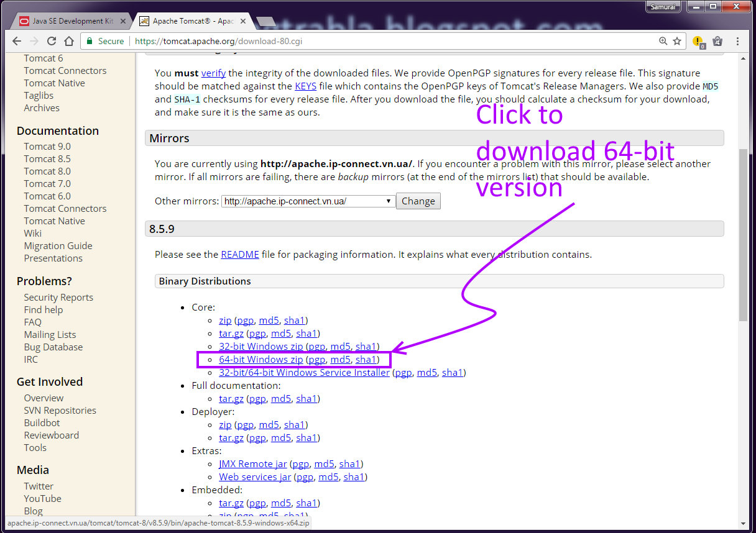Viewport: 756px width, 533px height.
Task: Download JMX Remote jar
Action: (253, 464)
